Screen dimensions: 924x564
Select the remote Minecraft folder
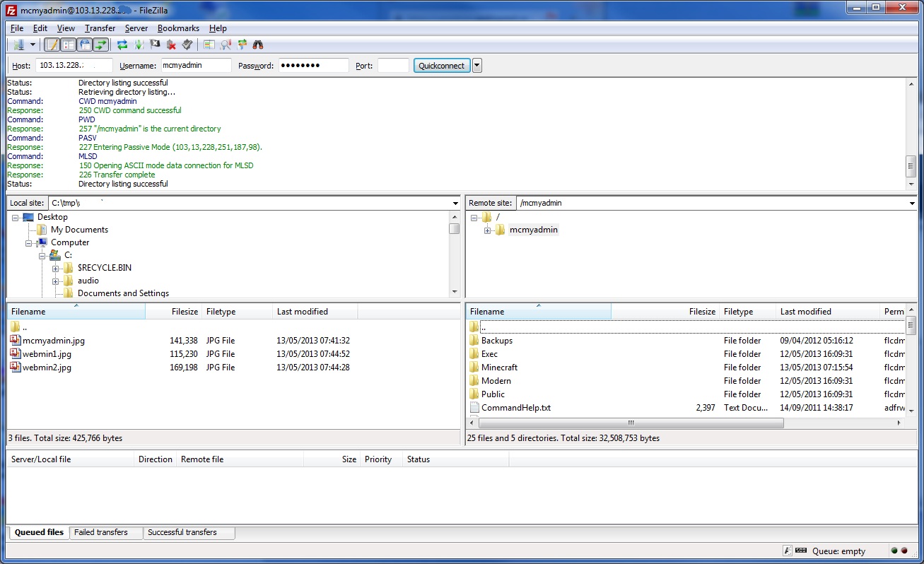(499, 368)
